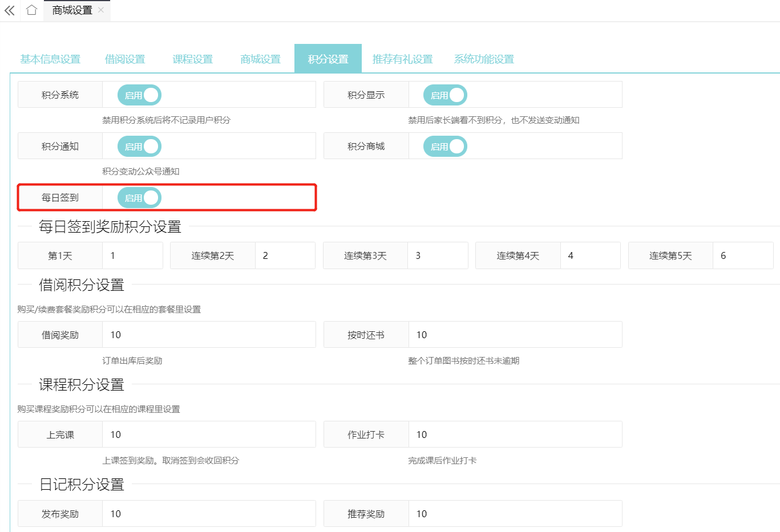Go to home icon tab

coord(32,10)
